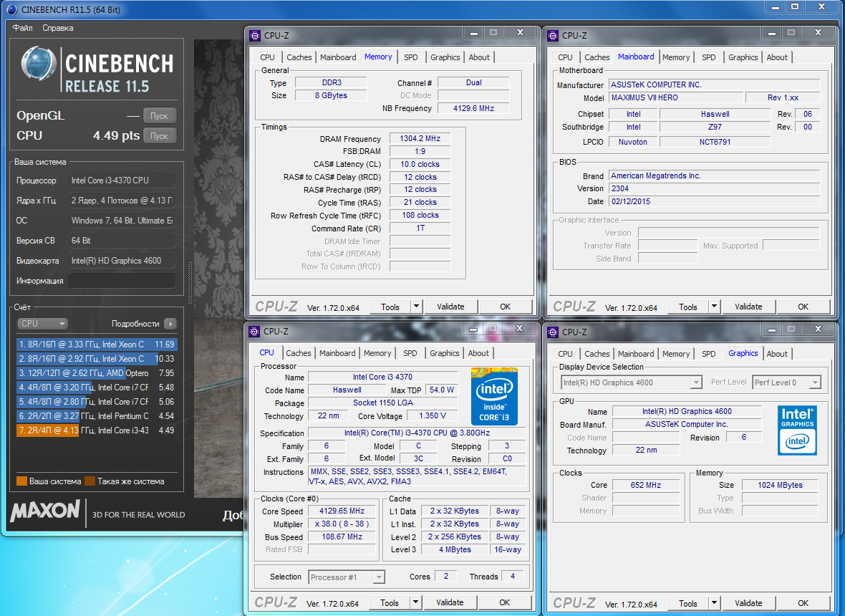
Task: Click the Intel Graphics logo badge
Action: pos(797,430)
